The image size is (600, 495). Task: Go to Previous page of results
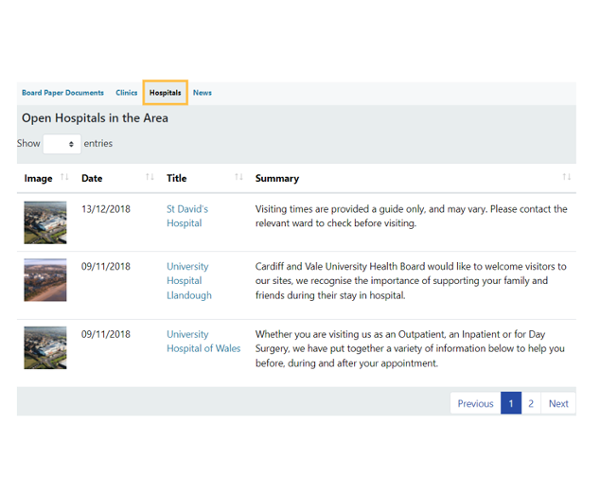pyautogui.click(x=476, y=404)
